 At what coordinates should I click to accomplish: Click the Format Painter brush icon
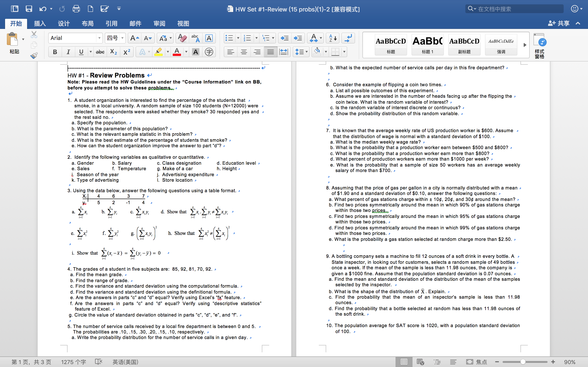click(x=34, y=56)
